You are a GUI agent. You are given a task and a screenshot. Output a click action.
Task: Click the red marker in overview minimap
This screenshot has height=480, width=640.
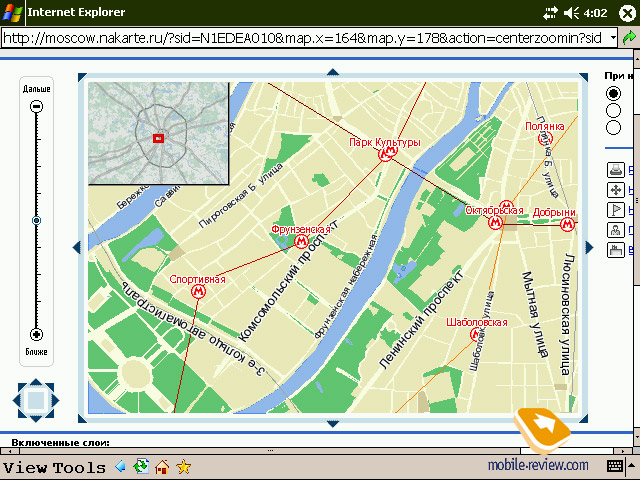[x=158, y=138]
